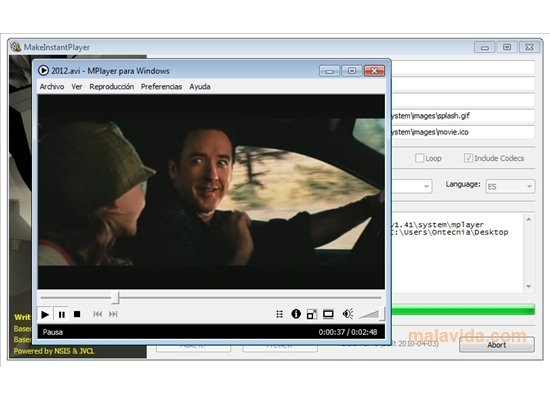Skip to next track in MPlayer
This screenshot has width=550, height=400.
pos(113,314)
